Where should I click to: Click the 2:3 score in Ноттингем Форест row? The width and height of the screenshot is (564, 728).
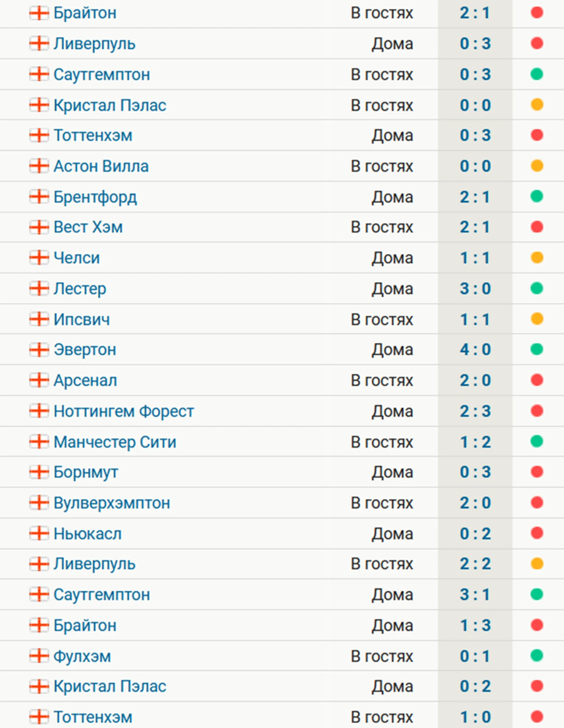[x=475, y=411]
